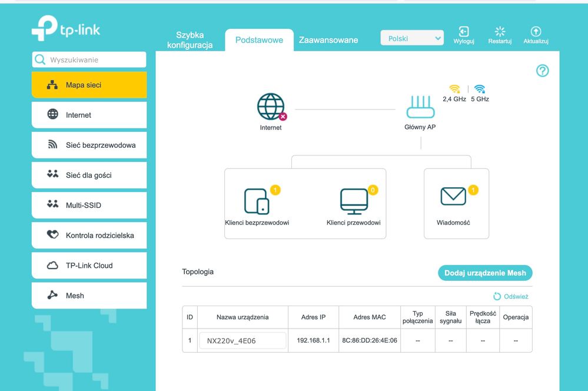The height and width of the screenshot is (391, 588).
Task: Open Klienci bezprzewodowi wireless clients icon
Action: [257, 201]
